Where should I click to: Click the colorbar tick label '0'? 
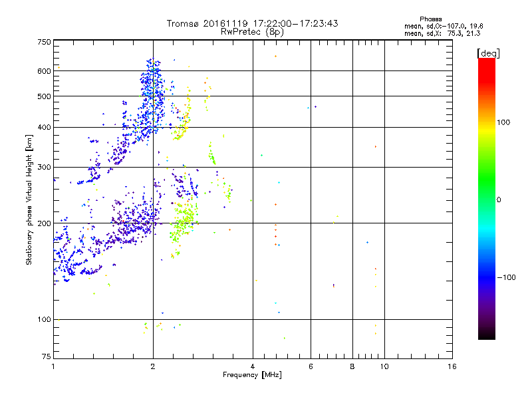498,200
